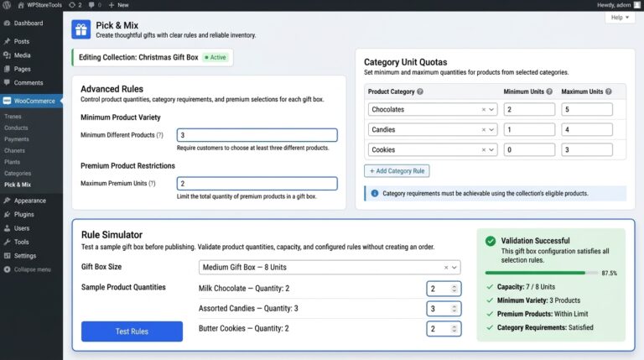Click the Add Category Rule button
Image resolution: width=644 pixels, height=360 pixels.
click(397, 171)
